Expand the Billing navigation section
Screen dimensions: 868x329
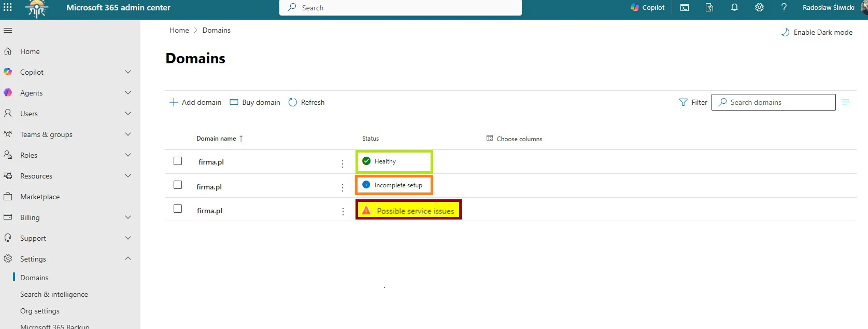pos(128,217)
